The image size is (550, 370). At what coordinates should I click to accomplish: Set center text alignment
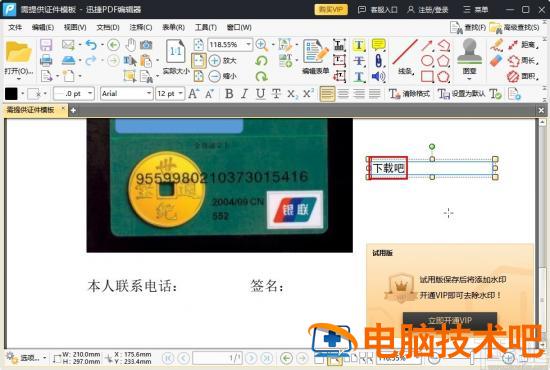coord(343,94)
